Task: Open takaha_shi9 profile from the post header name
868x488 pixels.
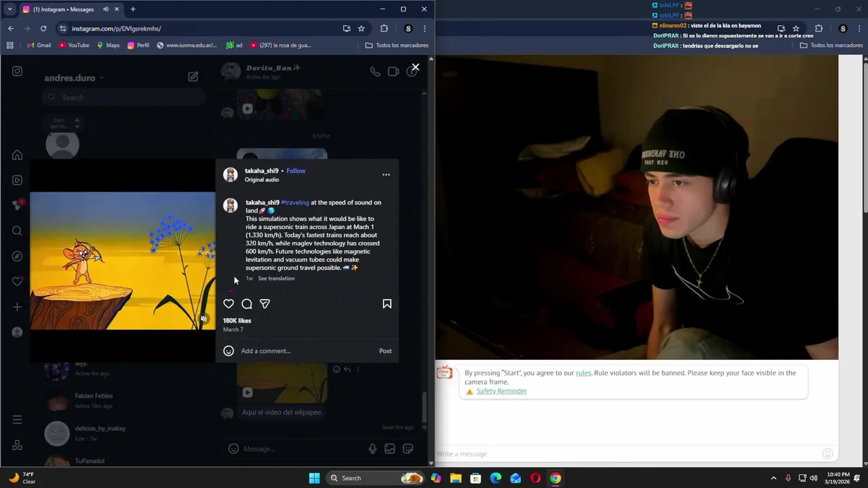Action: tap(262, 171)
